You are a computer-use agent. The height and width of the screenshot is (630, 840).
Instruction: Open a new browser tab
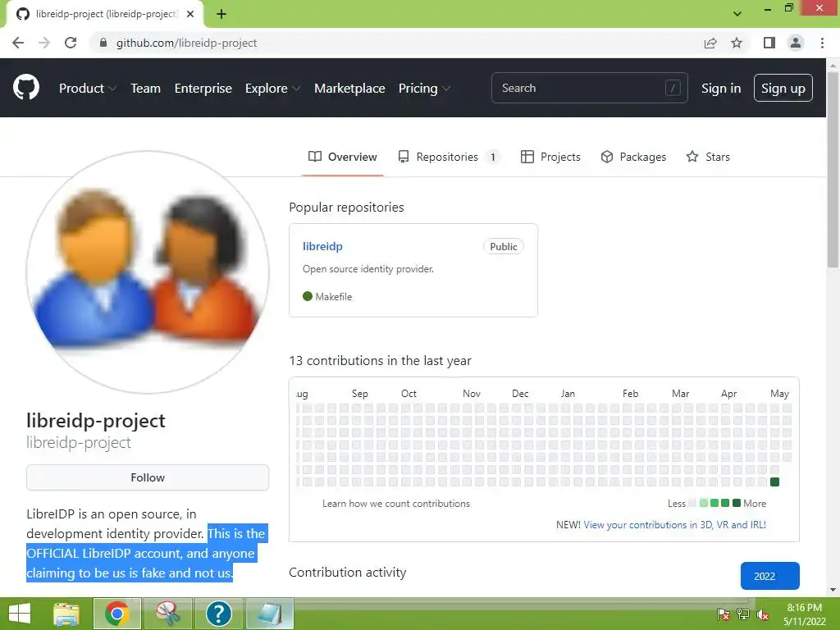221,14
